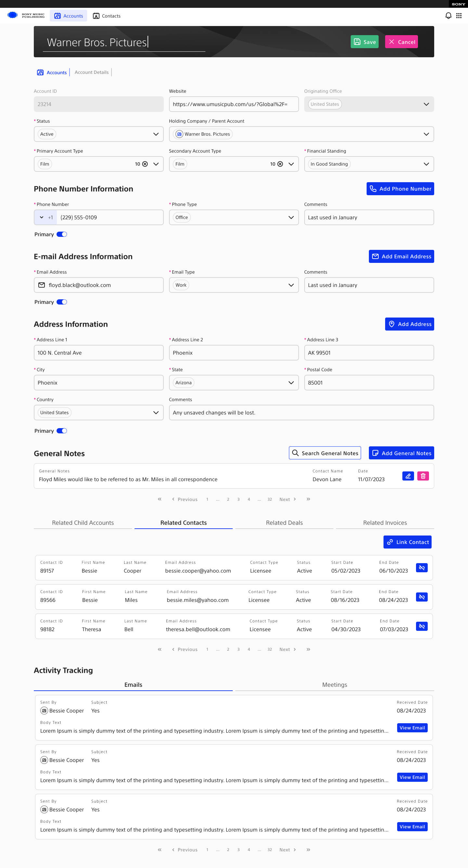Click the Accounts breadcrumb icon
The width and height of the screenshot is (468, 868).
click(x=40, y=73)
